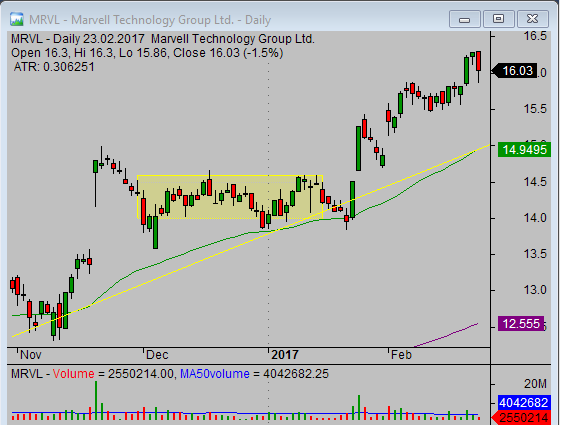Minimize the MRVL chart window
The width and height of the screenshot is (561, 425).
464,19
